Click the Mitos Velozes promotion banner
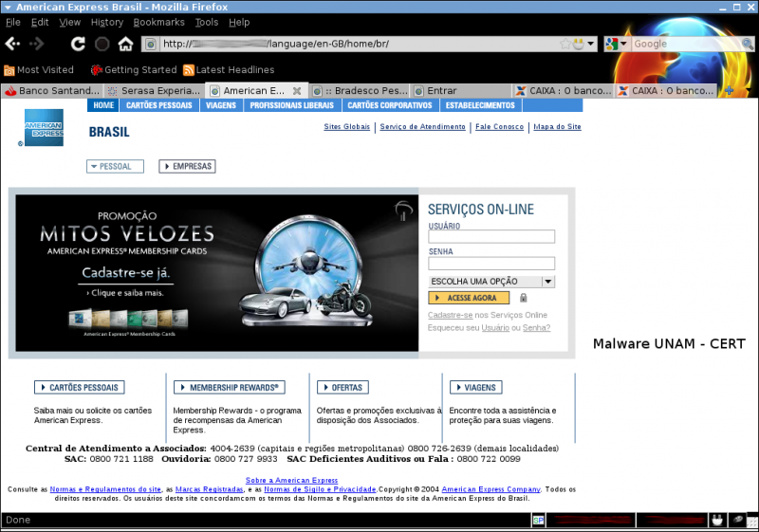 (x=217, y=273)
